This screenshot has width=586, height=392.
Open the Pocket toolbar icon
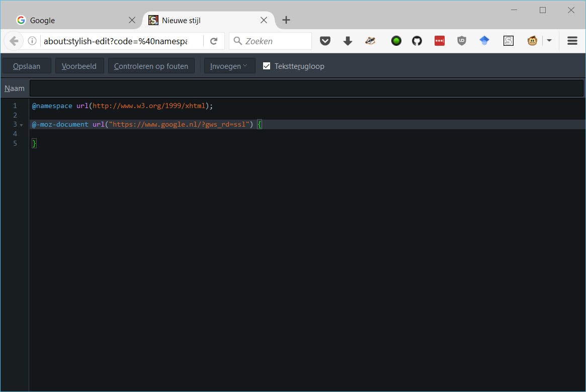325,41
